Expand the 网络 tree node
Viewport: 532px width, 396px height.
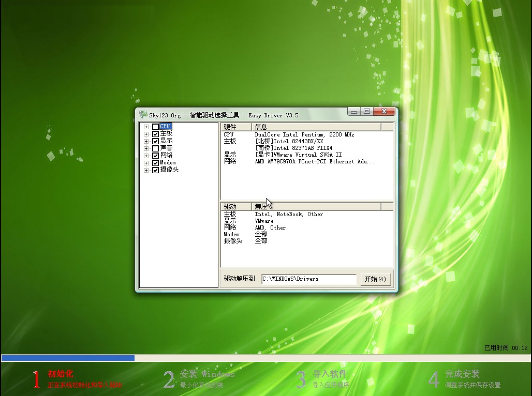pos(146,156)
